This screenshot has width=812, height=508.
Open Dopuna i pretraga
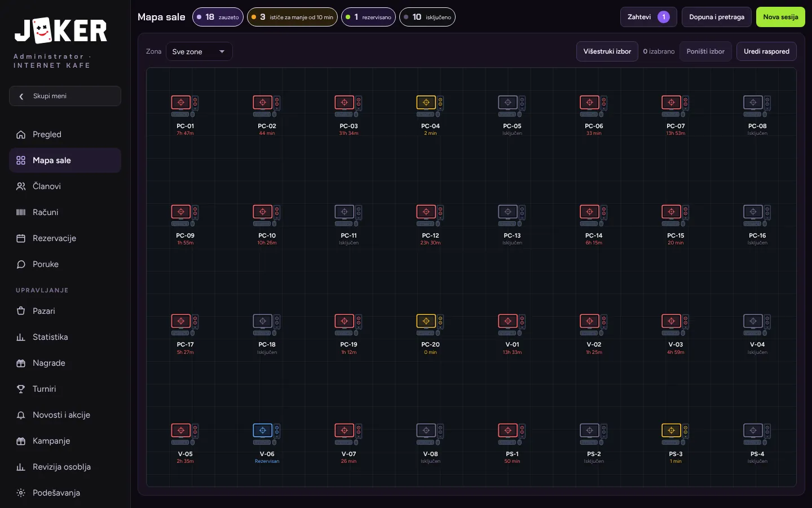[717, 17]
